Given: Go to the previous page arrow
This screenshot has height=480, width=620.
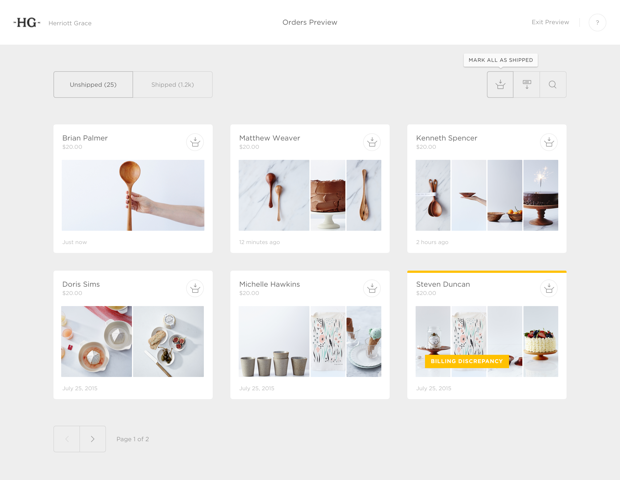Looking at the screenshot, I should pos(67,439).
